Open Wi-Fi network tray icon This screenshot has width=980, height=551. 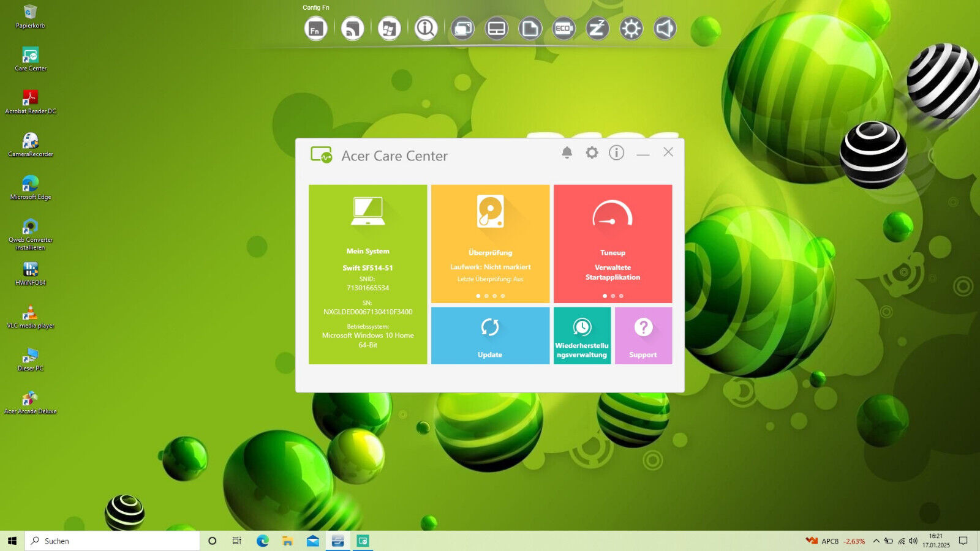(901, 541)
